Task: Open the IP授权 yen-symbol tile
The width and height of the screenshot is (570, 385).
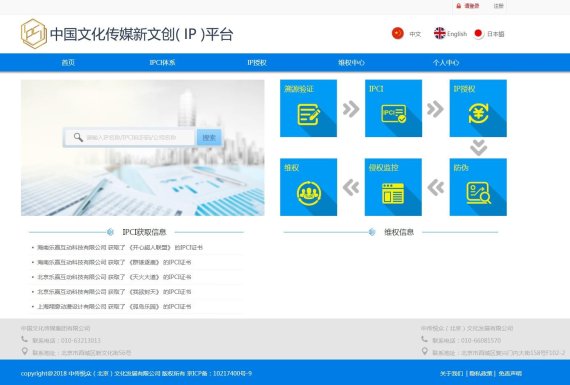Action: coord(478,108)
